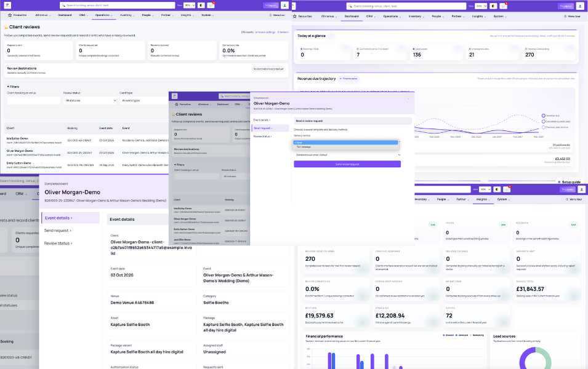Open Emily Sutton-Demo row in top-left table
The image size is (588, 369).
[x=86, y=165]
